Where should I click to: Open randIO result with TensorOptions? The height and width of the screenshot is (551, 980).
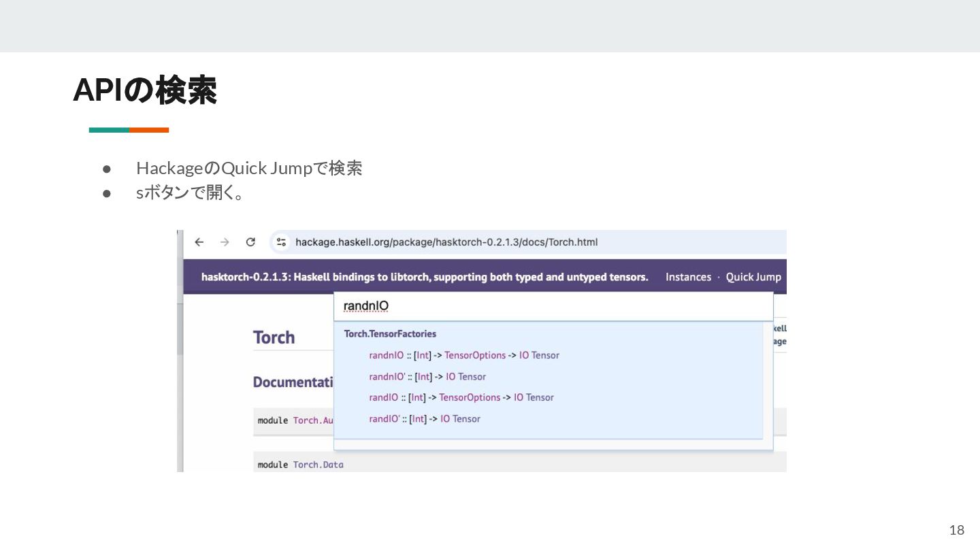pos(461,397)
